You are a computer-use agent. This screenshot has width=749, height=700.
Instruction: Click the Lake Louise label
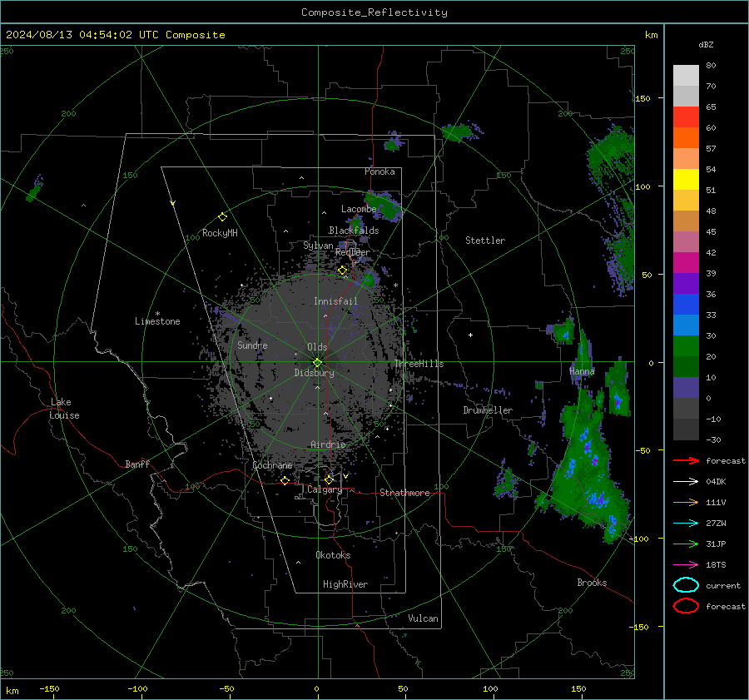click(64, 409)
